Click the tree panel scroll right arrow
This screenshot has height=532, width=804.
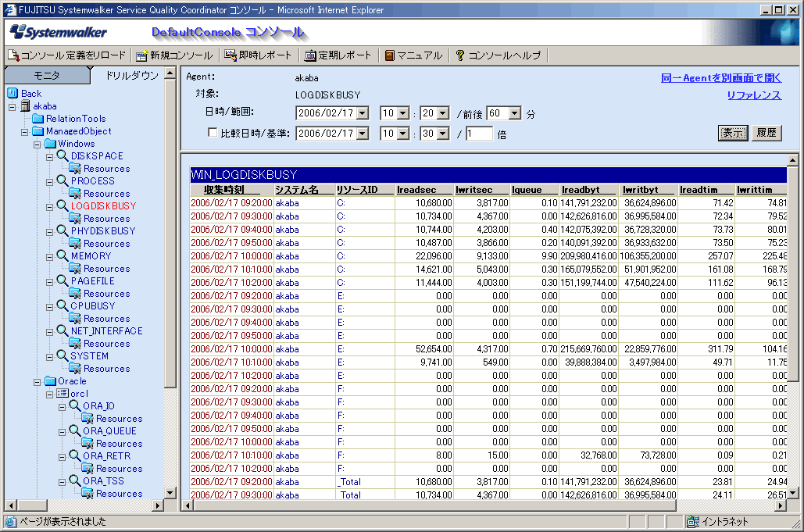tap(158, 505)
